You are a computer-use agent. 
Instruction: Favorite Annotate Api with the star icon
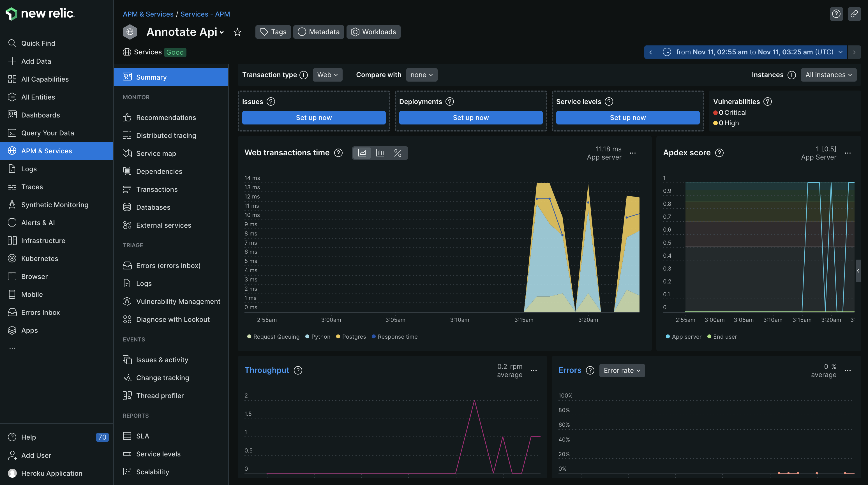coord(237,32)
